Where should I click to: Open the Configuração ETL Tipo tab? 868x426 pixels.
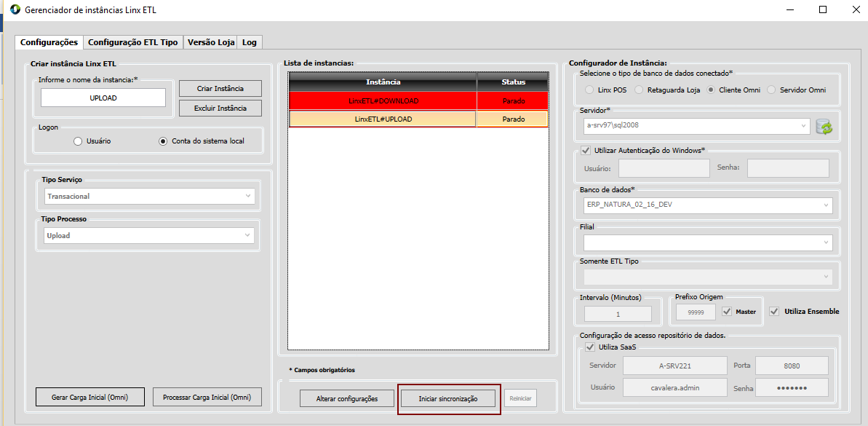133,42
